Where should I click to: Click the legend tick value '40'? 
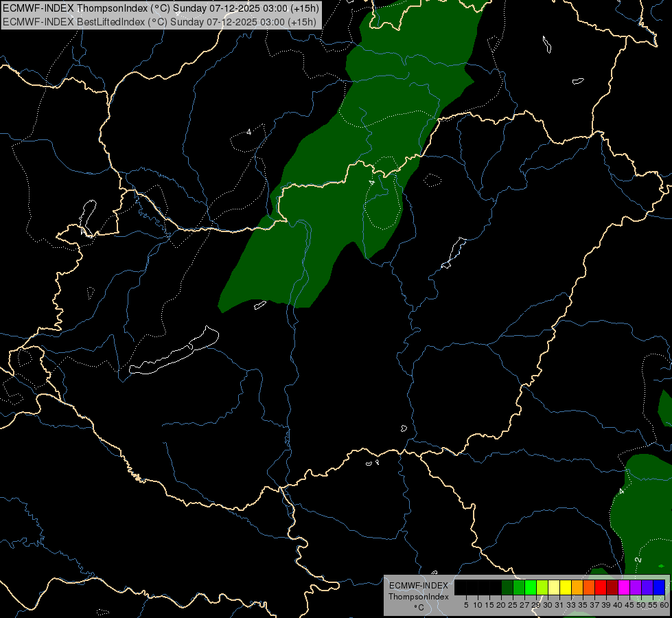click(618, 605)
